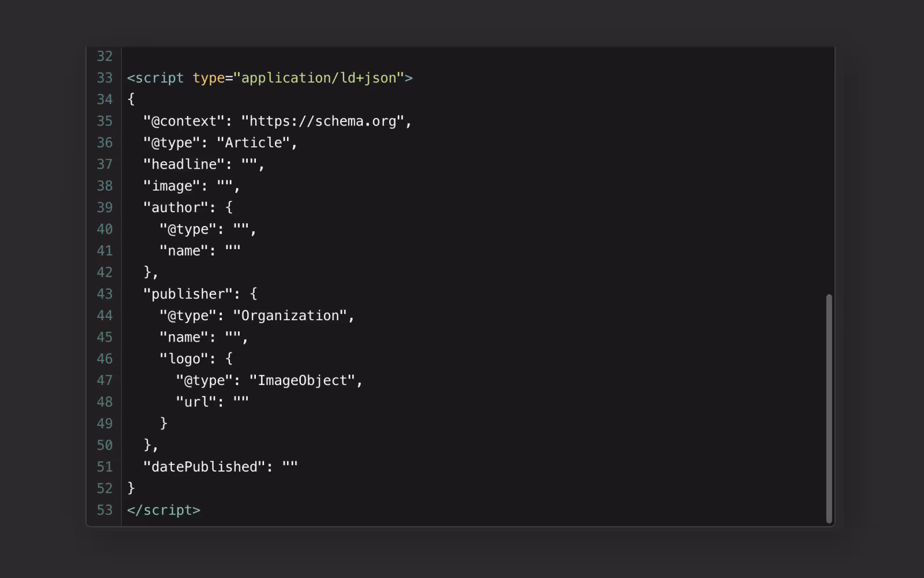Click the "name" key inside author

point(184,251)
